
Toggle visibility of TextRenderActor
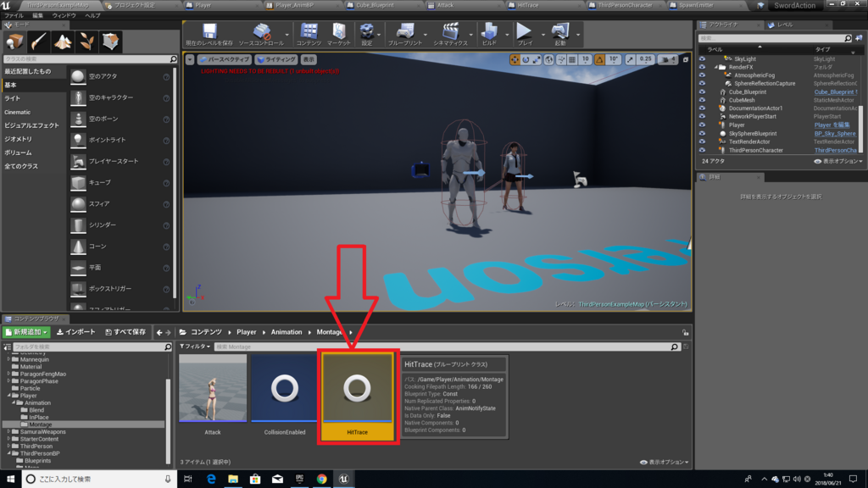coord(702,141)
